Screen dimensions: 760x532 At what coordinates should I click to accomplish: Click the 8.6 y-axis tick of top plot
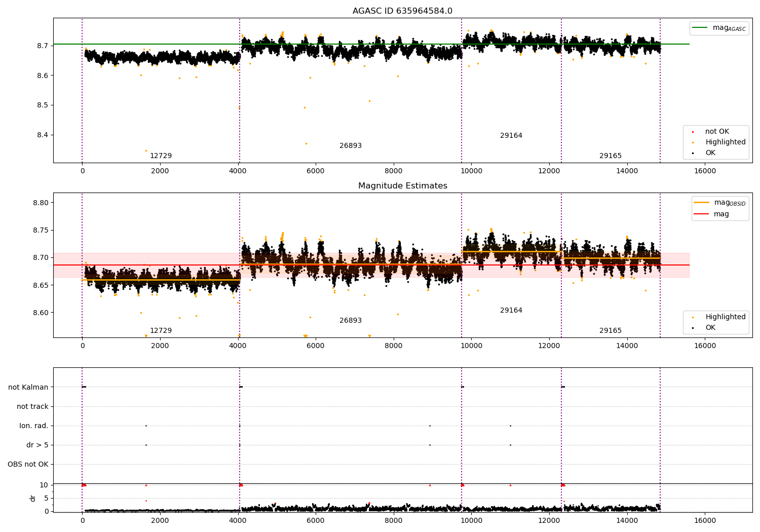click(43, 75)
